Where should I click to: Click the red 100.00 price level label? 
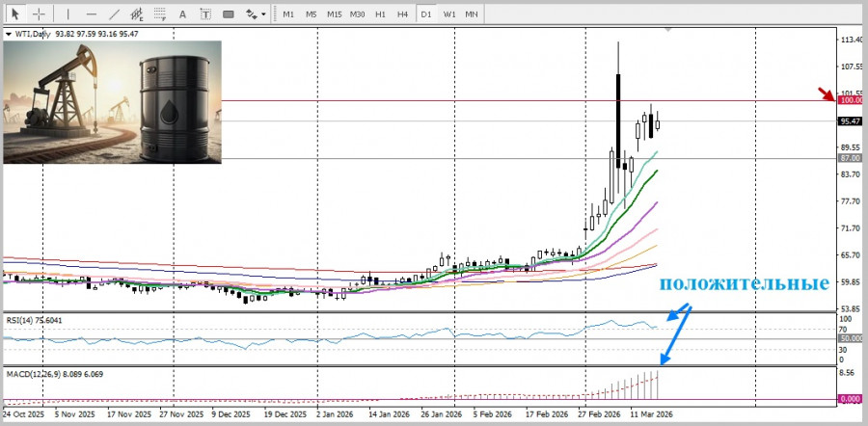coord(850,100)
